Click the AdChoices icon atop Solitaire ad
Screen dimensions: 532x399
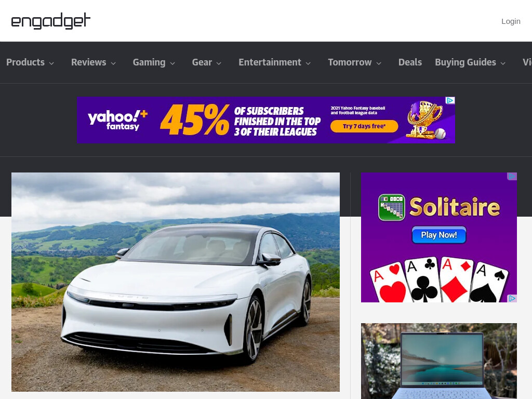(512, 177)
